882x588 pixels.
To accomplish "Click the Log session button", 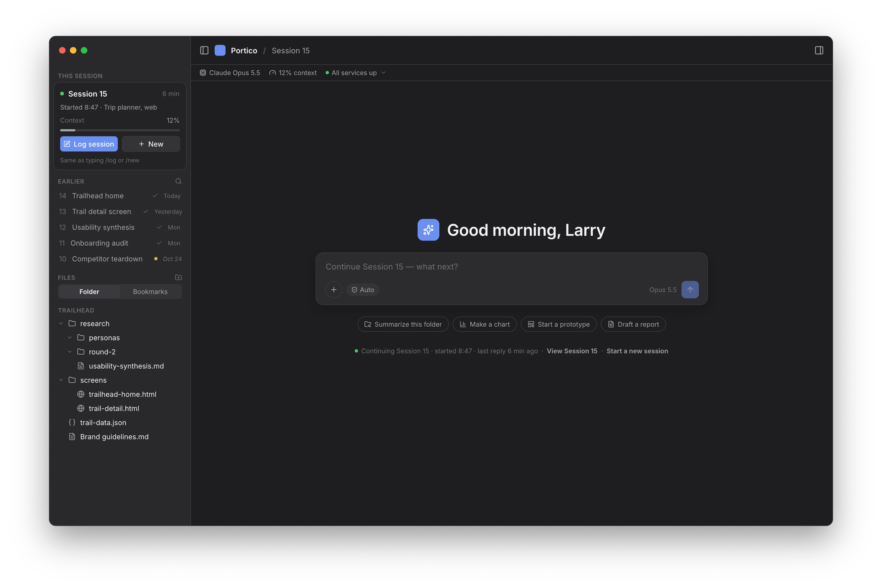I will coord(89,144).
